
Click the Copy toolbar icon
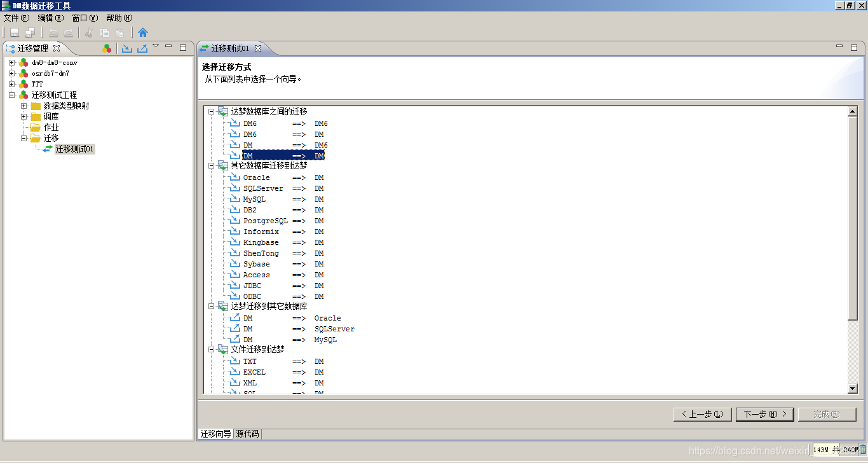coord(104,32)
